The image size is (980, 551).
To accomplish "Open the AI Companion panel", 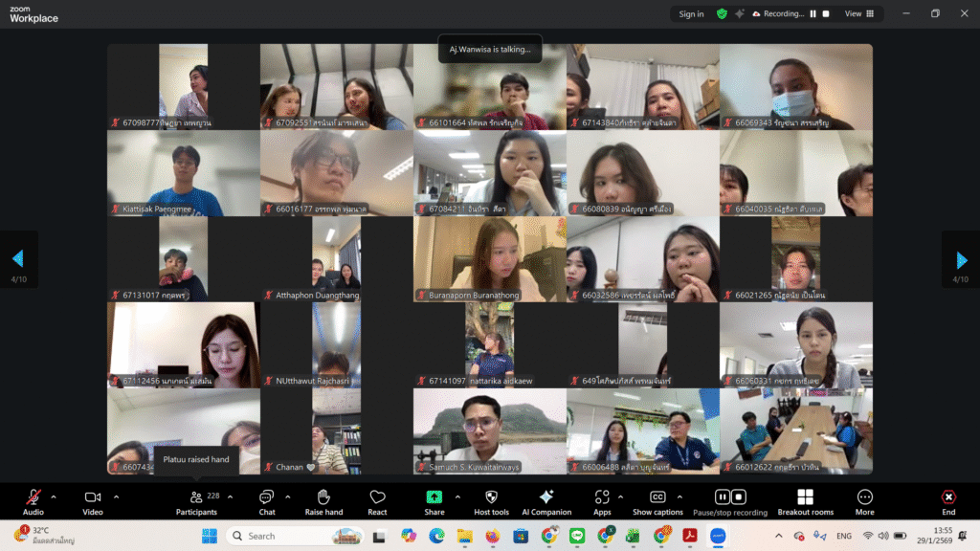I will pyautogui.click(x=546, y=497).
